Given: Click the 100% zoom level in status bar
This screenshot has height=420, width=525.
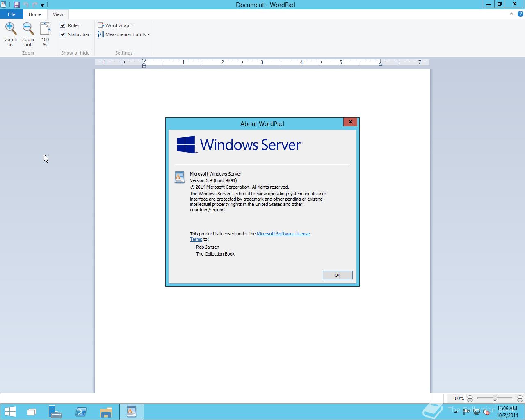Looking at the screenshot, I should point(458,398).
